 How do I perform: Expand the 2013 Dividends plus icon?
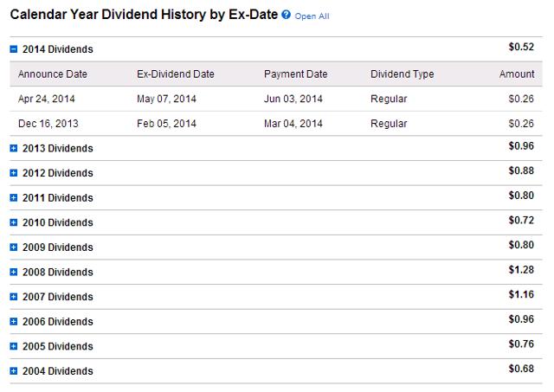14,148
